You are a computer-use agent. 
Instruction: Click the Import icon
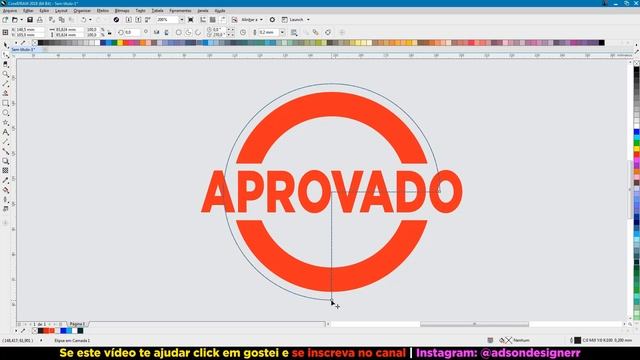[129, 20]
